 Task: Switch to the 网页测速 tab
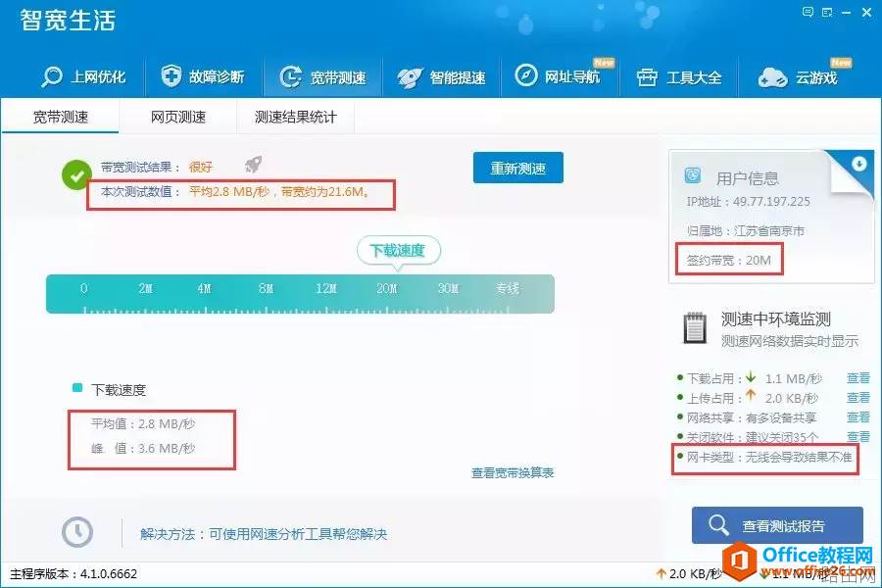pyautogui.click(x=177, y=117)
